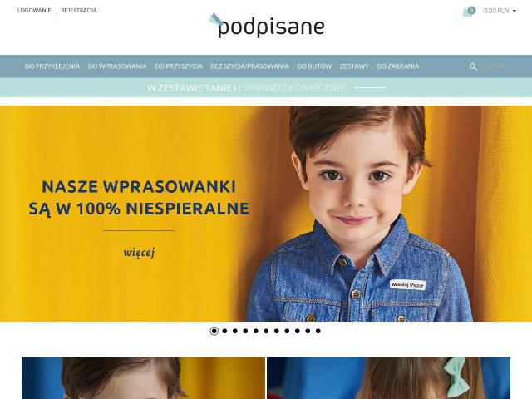Click the search magnifier icon
532x399 pixels.
point(473,66)
